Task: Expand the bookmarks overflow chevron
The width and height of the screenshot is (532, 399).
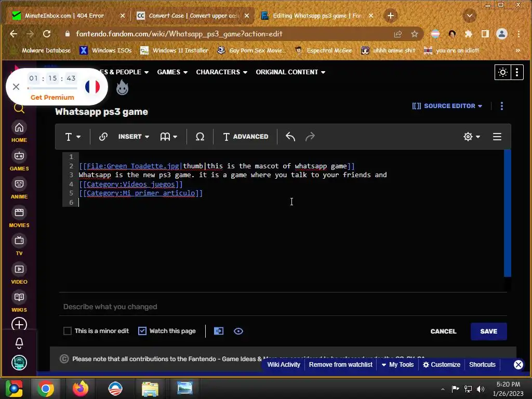Action: [x=518, y=50]
